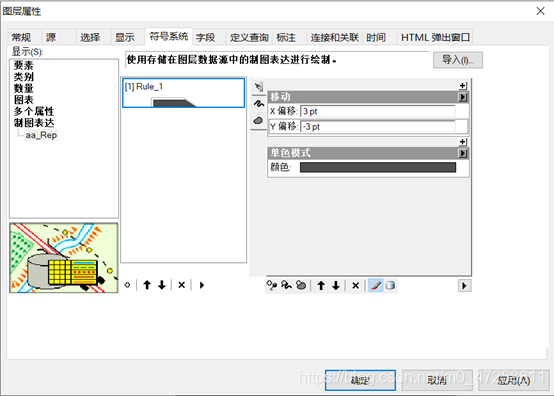Delete the selected symbol layer
554x396 pixels.
coord(355,285)
